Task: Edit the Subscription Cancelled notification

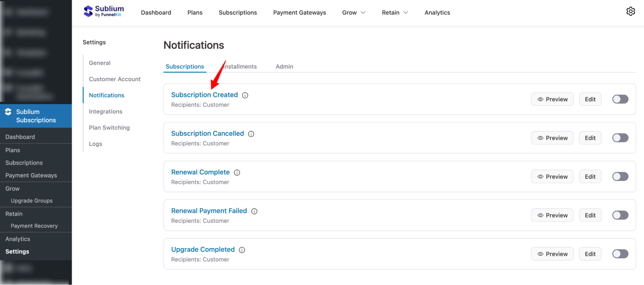Action: tap(590, 138)
